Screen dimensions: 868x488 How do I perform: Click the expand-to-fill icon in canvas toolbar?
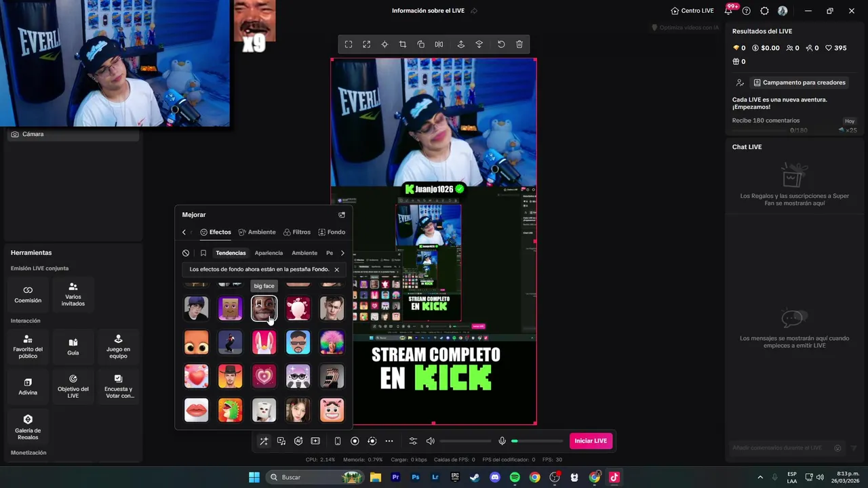coord(366,45)
